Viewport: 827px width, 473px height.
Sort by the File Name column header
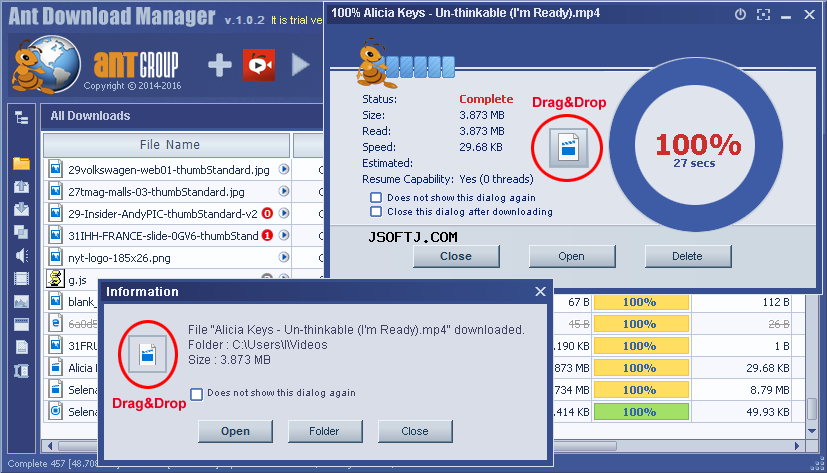(167, 145)
